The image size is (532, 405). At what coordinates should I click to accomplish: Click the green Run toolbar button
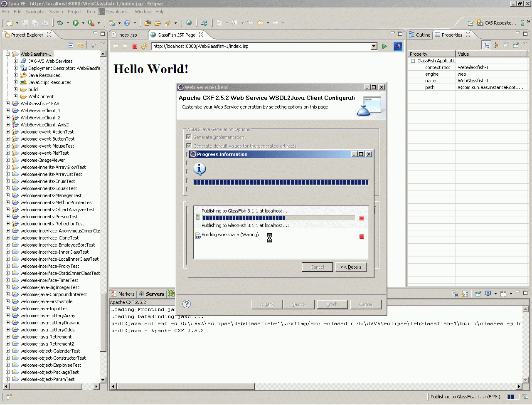76,23
